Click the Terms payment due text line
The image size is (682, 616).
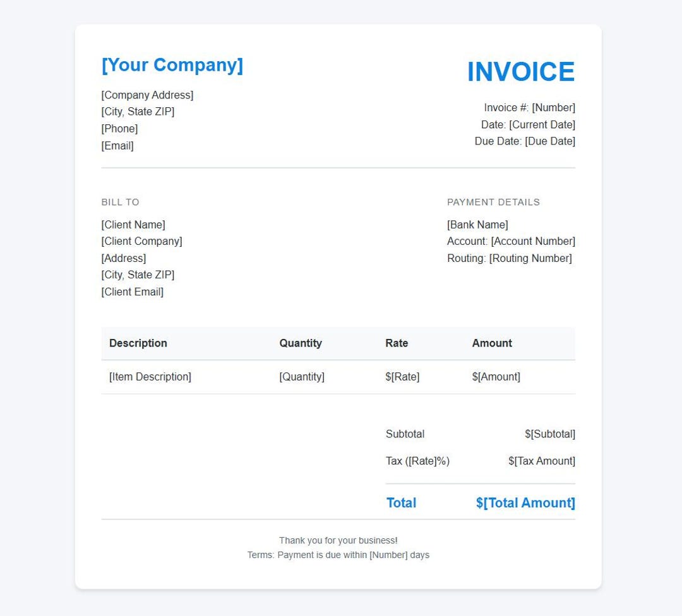338,555
